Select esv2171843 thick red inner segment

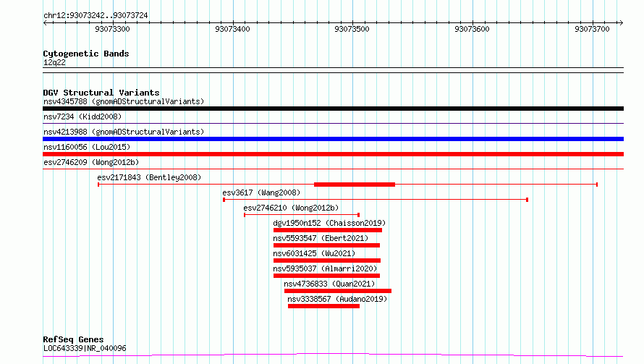point(355,185)
